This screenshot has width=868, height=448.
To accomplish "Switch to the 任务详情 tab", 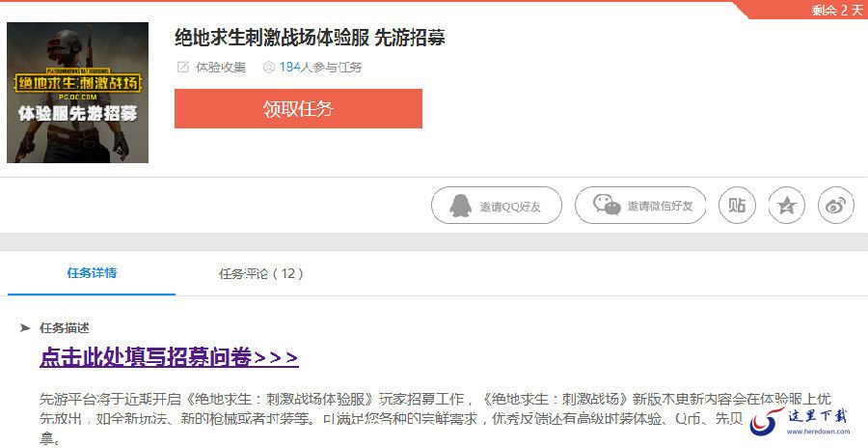I will tap(92, 273).
